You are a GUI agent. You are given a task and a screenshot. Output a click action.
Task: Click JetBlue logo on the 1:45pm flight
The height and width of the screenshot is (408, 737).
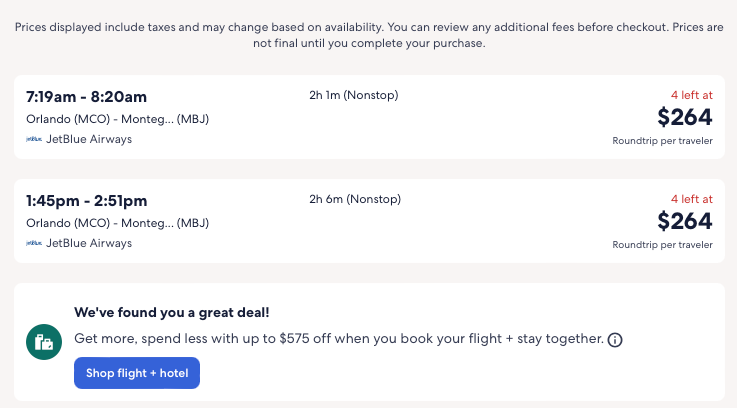coord(34,243)
